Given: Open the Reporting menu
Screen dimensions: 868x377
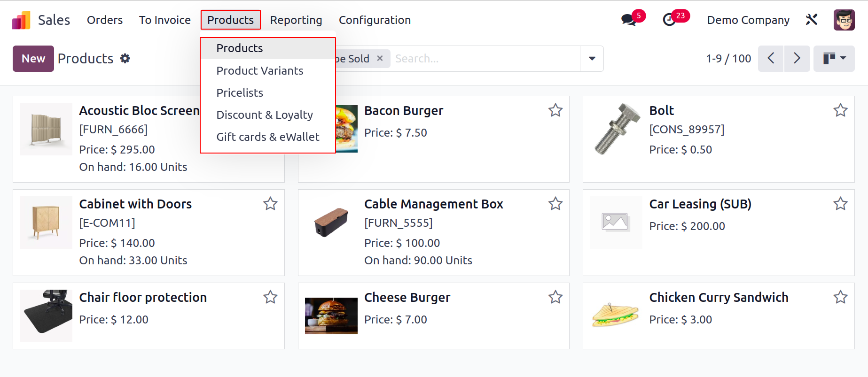Looking at the screenshot, I should click(x=296, y=20).
